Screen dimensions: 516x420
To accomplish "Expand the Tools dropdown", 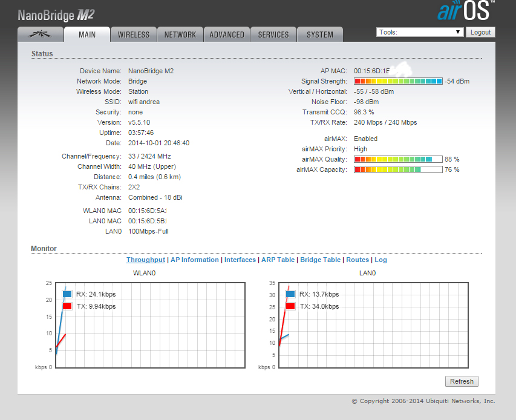I will 420,32.
